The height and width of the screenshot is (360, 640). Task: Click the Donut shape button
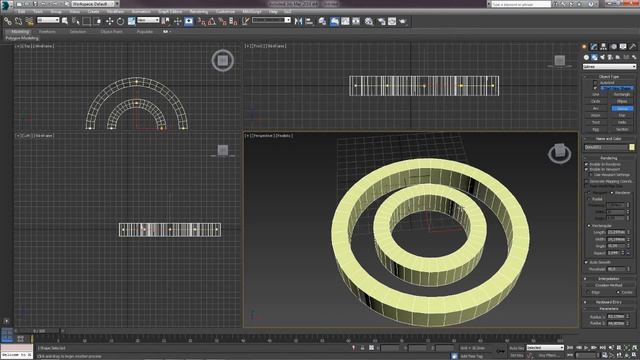pyautogui.click(x=622, y=108)
